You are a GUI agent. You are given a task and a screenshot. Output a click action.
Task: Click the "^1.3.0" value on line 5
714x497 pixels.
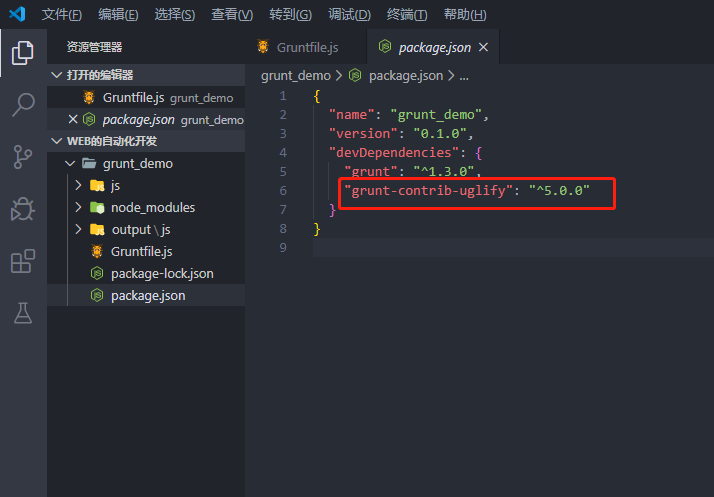(x=444, y=171)
